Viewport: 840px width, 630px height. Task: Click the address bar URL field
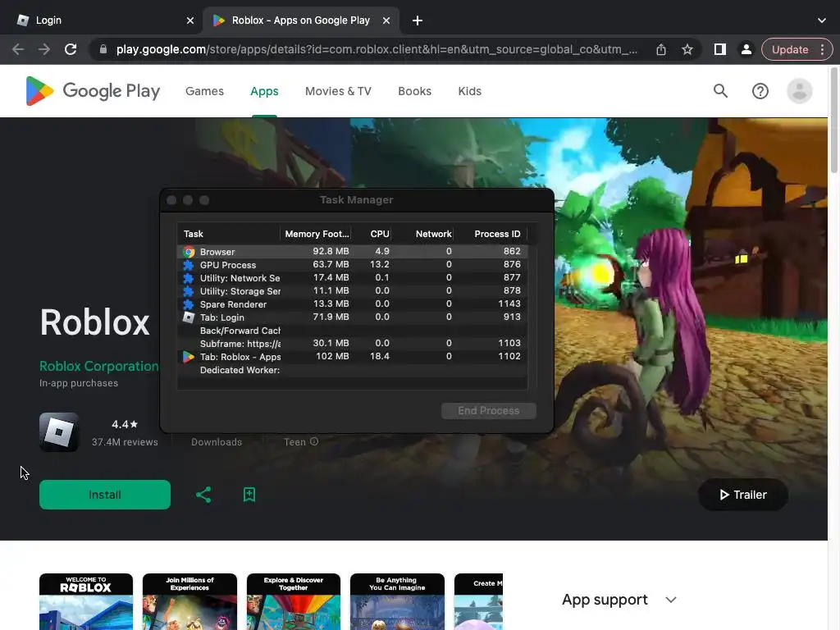pos(377,49)
